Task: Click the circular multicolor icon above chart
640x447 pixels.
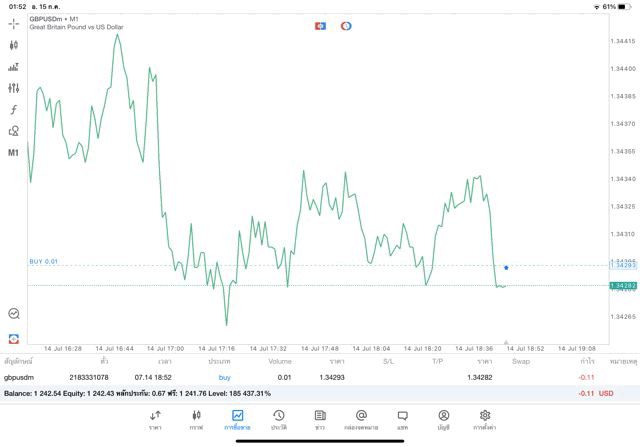Action: tap(346, 25)
